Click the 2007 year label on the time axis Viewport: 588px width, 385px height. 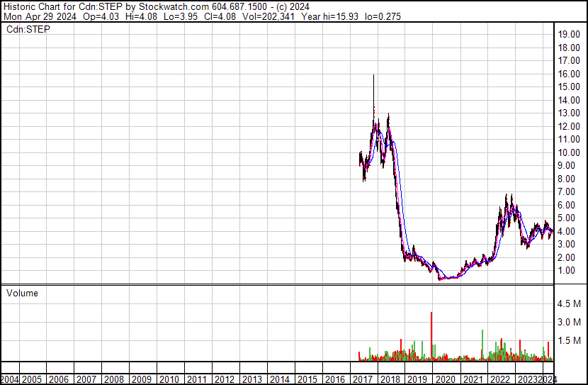[86, 379]
